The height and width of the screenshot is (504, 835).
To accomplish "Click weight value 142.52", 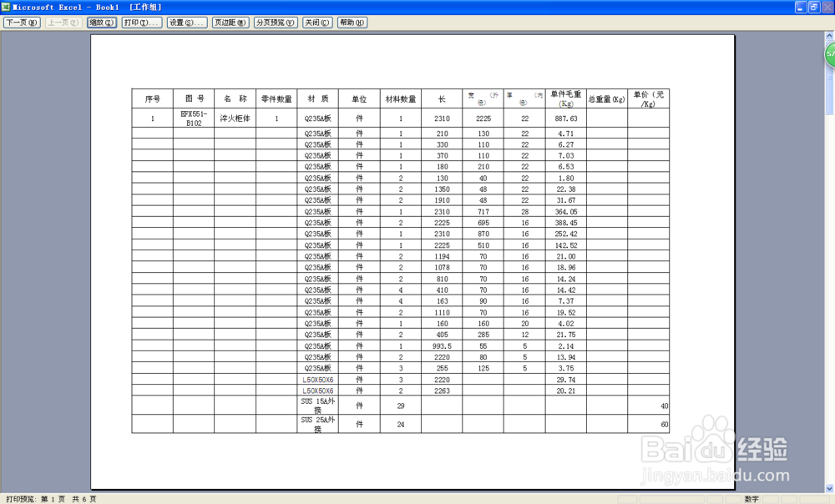I will [565, 245].
